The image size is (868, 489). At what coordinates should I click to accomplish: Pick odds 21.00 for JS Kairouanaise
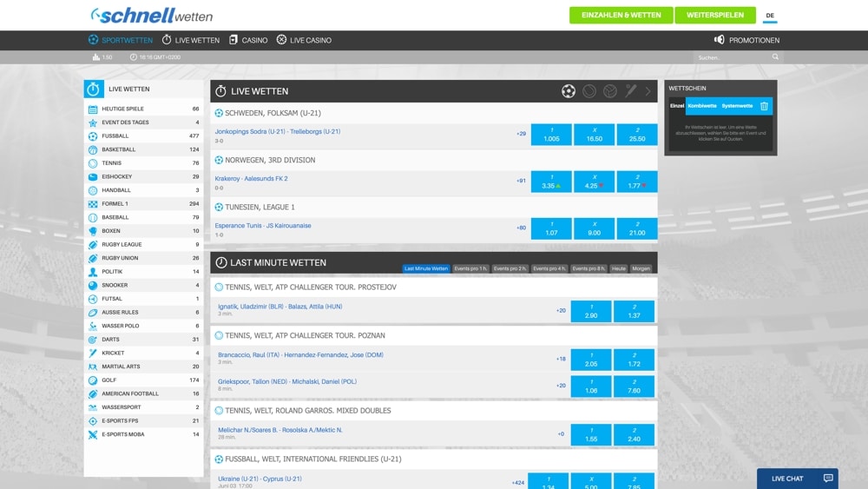click(637, 228)
